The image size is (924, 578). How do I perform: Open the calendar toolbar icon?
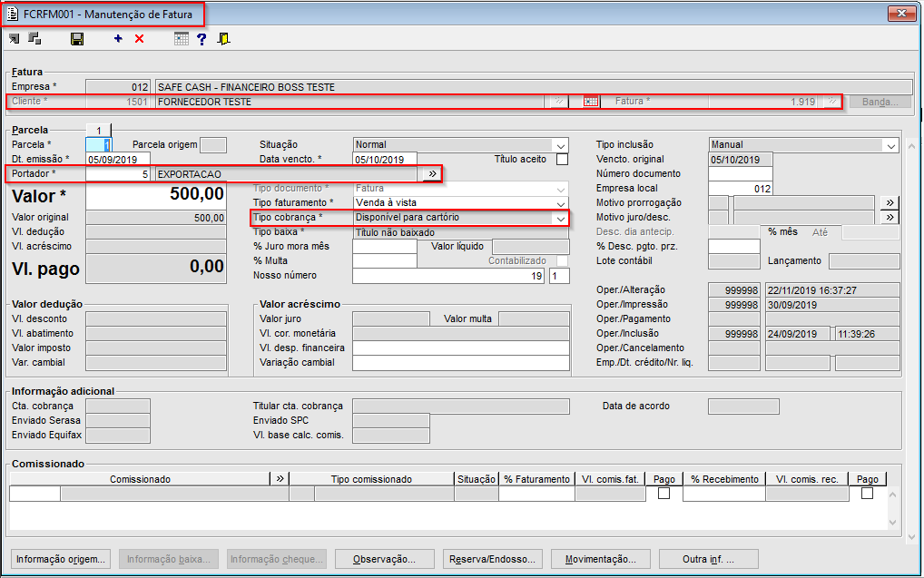click(182, 39)
